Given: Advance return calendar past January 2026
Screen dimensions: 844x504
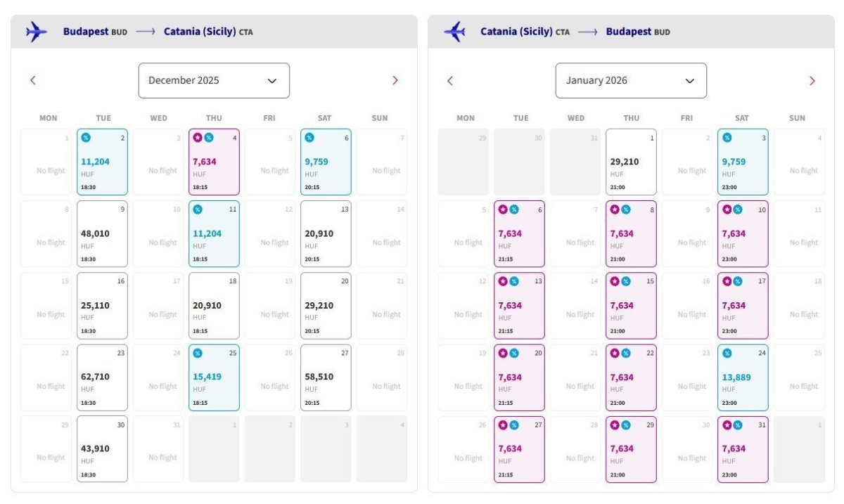Looking at the screenshot, I should 812,81.
